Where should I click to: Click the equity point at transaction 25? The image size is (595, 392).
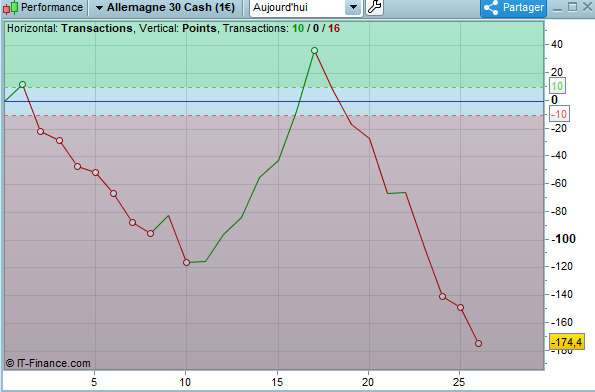(x=460, y=308)
